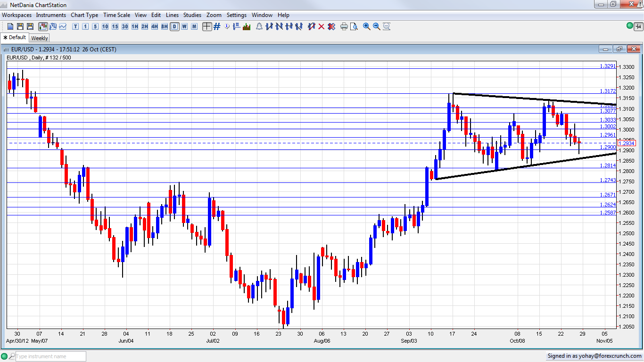
Task: Click the zoom in magnifier icon
Action: point(366,26)
